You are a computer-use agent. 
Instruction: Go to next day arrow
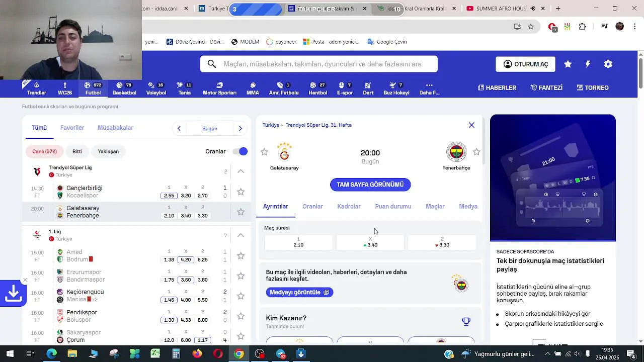pos(240,128)
